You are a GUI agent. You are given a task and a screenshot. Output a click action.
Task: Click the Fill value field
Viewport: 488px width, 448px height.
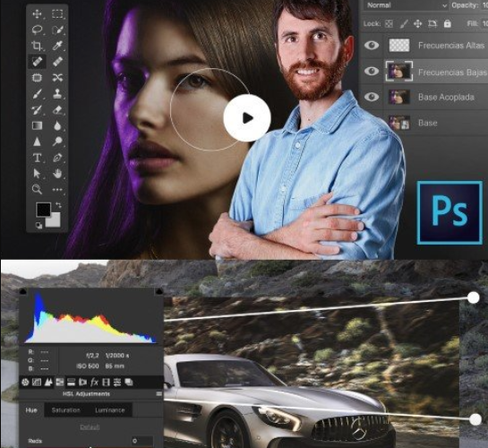[484, 23]
